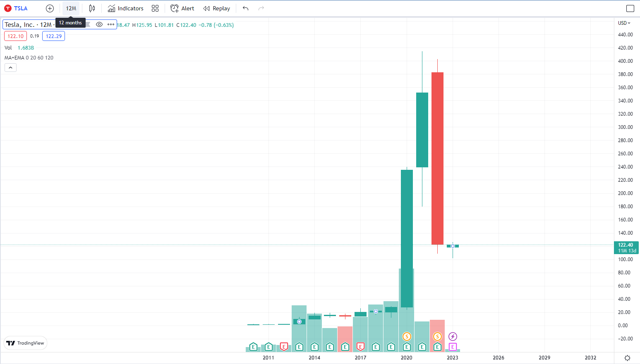The image size is (640, 364).
Task: Open the earnings E marker for 2019
Action: pos(391,347)
